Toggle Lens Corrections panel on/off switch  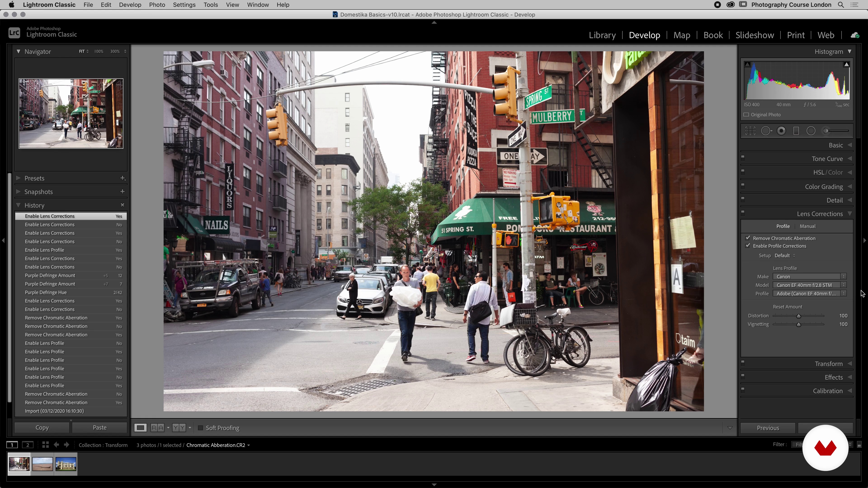click(x=743, y=212)
